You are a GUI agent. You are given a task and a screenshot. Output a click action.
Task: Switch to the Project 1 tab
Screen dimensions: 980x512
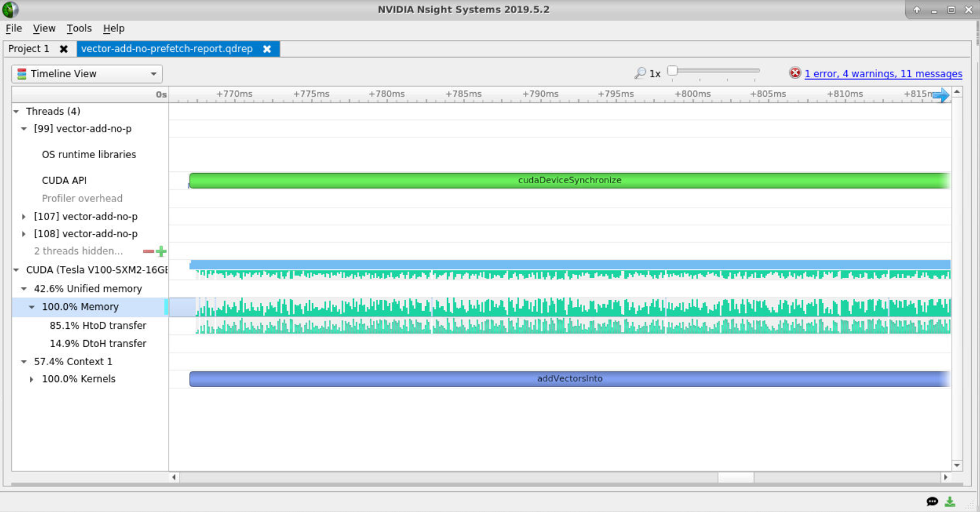pos(29,49)
